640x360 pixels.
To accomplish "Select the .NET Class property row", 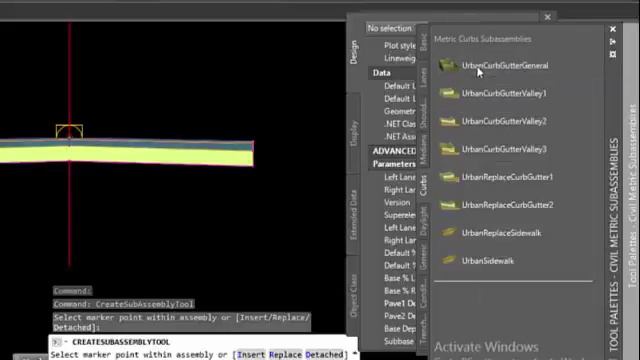I will 399,124.
